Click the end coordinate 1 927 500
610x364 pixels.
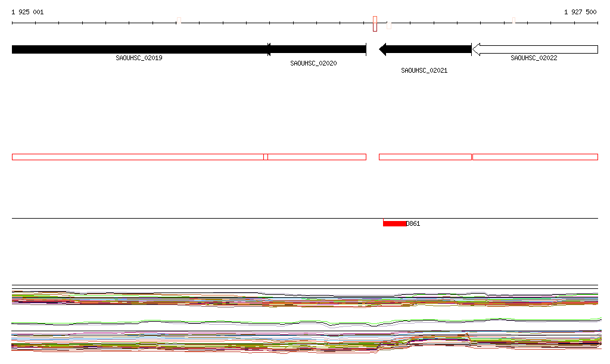[580, 12]
